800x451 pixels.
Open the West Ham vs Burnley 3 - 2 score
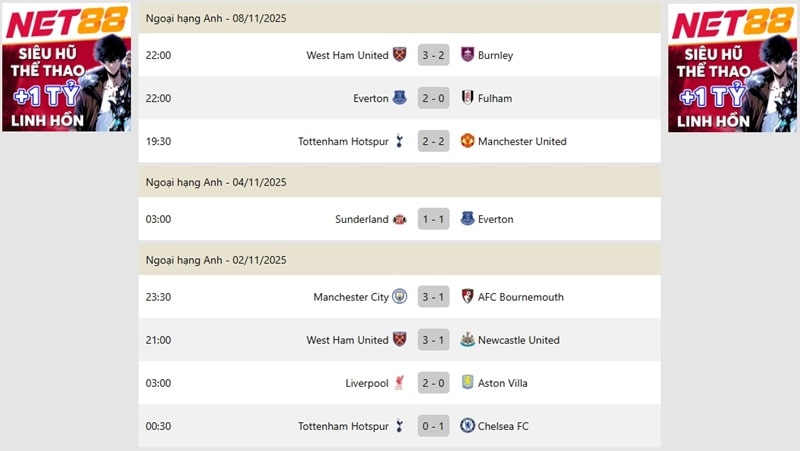point(433,55)
